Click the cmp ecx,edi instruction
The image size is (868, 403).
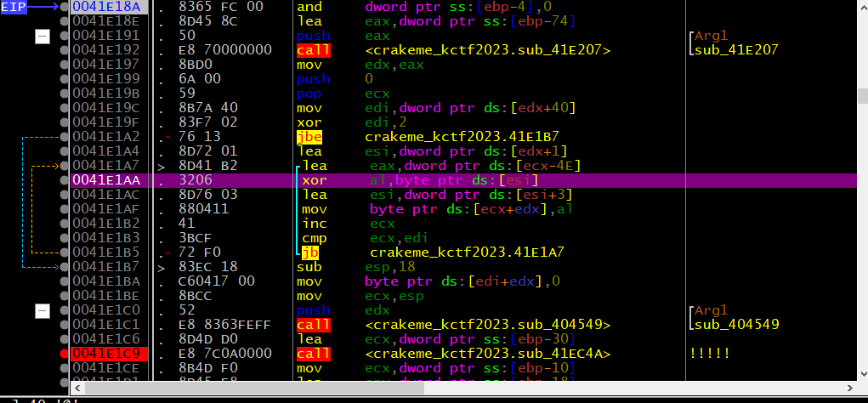click(x=364, y=238)
